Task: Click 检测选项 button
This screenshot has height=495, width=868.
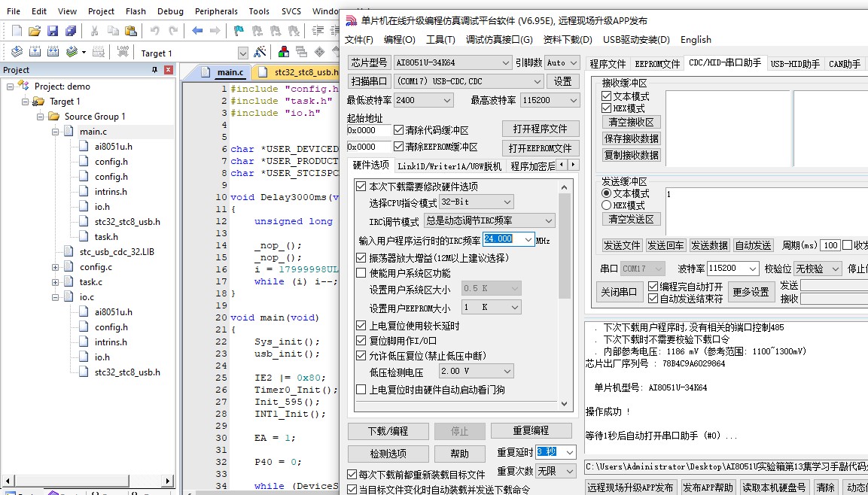Action: [x=388, y=454]
